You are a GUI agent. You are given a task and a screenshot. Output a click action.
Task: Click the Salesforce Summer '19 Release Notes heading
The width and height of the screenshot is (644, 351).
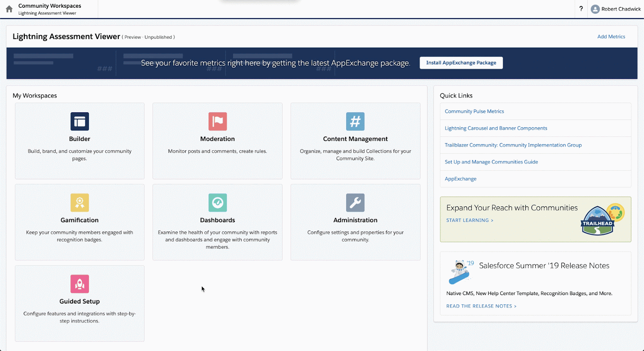(x=544, y=266)
